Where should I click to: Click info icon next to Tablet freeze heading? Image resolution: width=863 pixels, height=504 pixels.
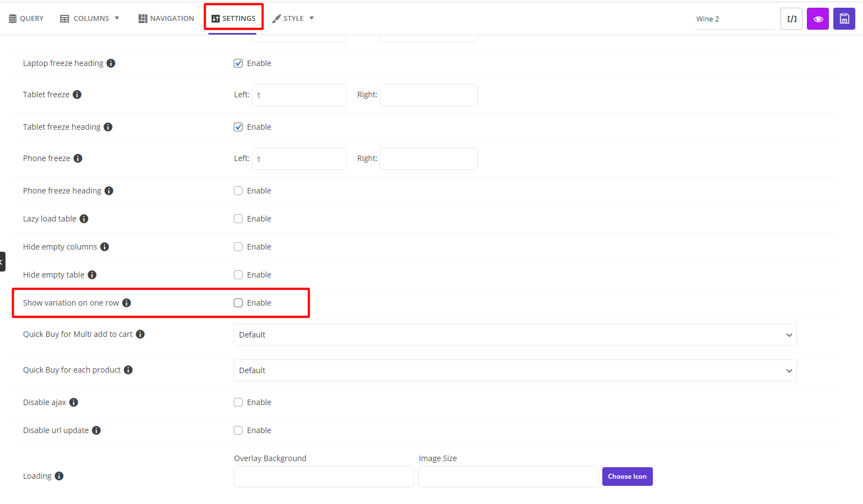[x=108, y=127]
